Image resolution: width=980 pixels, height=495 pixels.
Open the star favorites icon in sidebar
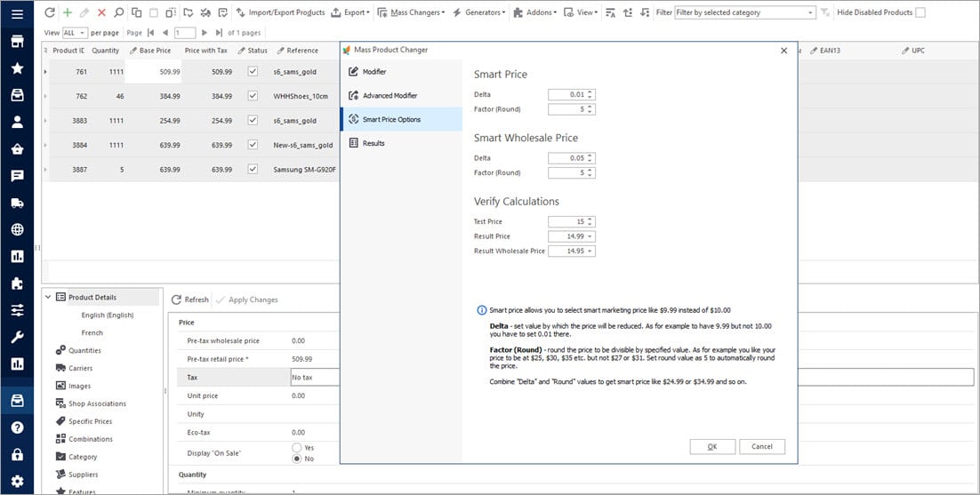pyautogui.click(x=18, y=68)
